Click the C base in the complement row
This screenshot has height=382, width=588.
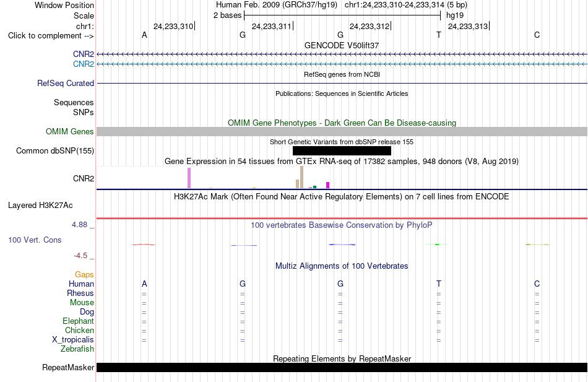pyautogui.click(x=537, y=35)
